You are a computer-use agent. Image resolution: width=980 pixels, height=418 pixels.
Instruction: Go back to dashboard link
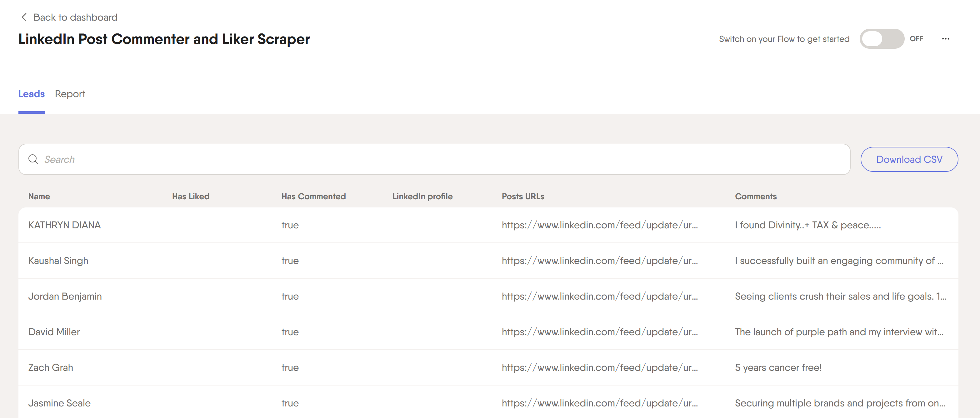75,17
